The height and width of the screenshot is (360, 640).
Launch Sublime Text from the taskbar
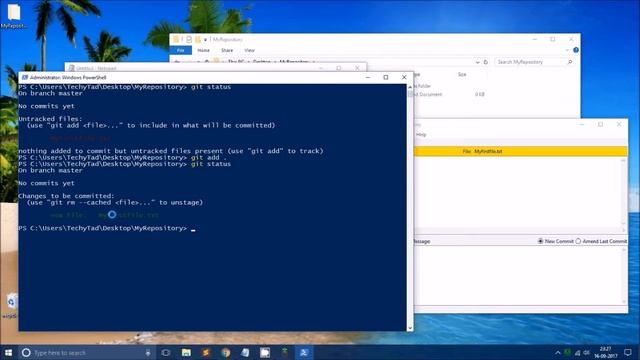[206, 353]
